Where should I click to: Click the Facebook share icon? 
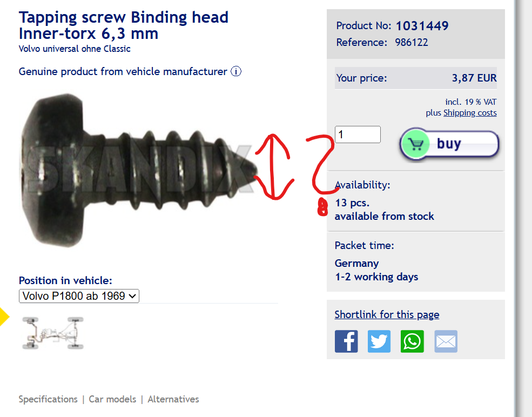point(346,341)
